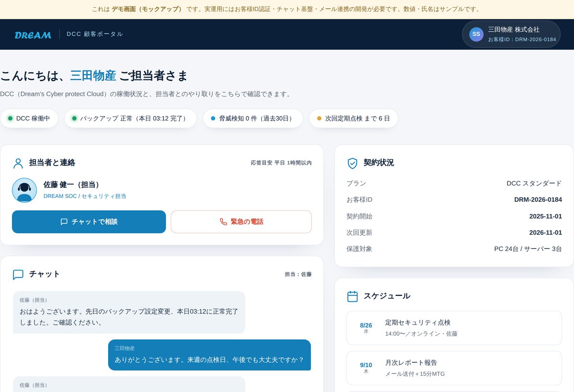Click the DCC 稼働中 status pill
Viewport: 574px width, 392px height.
pyautogui.click(x=29, y=119)
